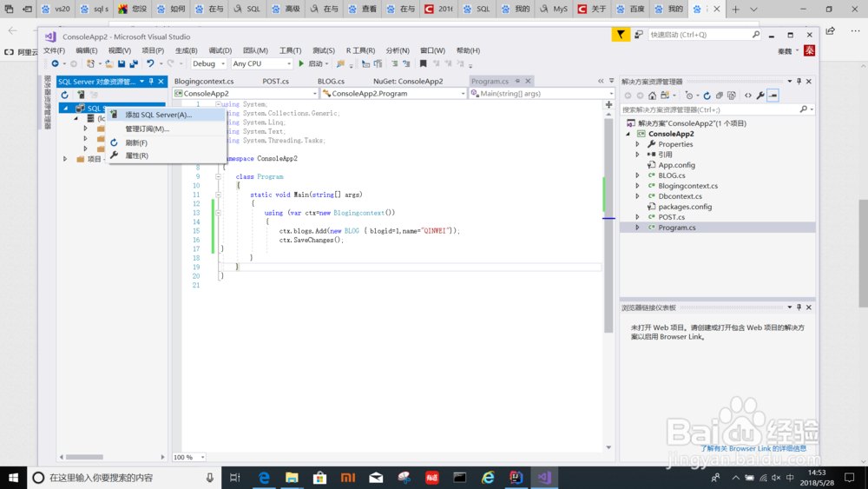Open Microsoft Edge from the taskbar
The image size is (868, 489).
(x=264, y=478)
